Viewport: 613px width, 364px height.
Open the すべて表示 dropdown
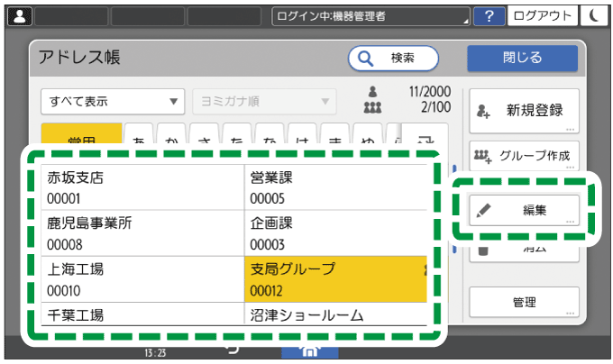pyautogui.click(x=113, y=102)
